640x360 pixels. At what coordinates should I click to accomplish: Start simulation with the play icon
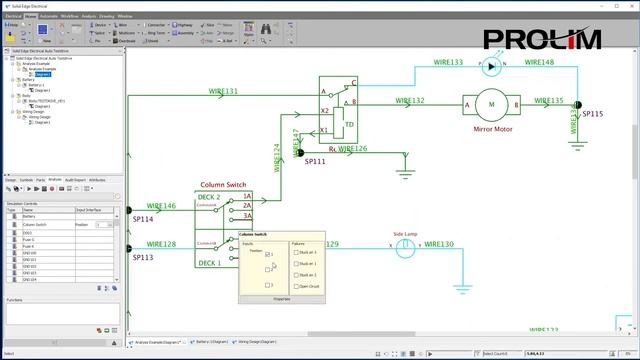29,189
